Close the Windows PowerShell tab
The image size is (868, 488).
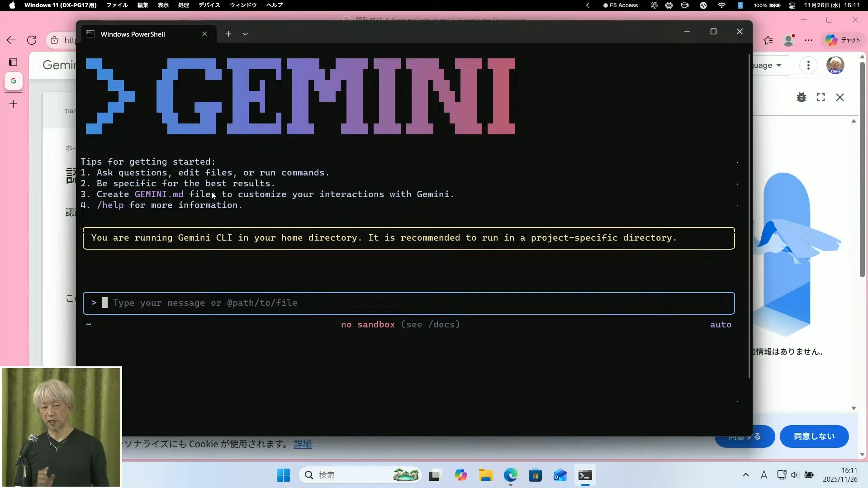(204, 34)
